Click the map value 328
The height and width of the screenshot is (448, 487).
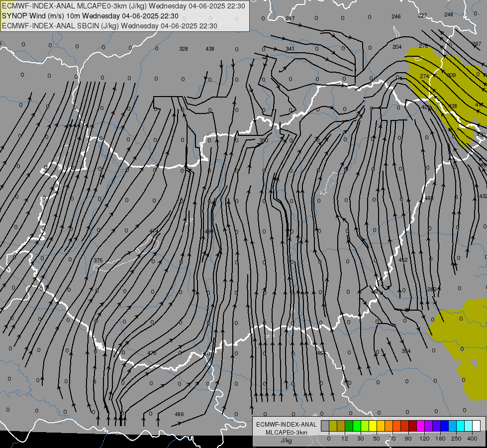pos(184,49)
